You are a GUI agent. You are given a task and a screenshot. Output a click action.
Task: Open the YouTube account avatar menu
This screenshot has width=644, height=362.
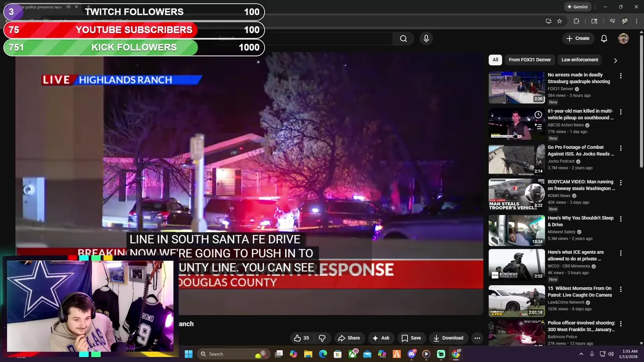(623, 38)
